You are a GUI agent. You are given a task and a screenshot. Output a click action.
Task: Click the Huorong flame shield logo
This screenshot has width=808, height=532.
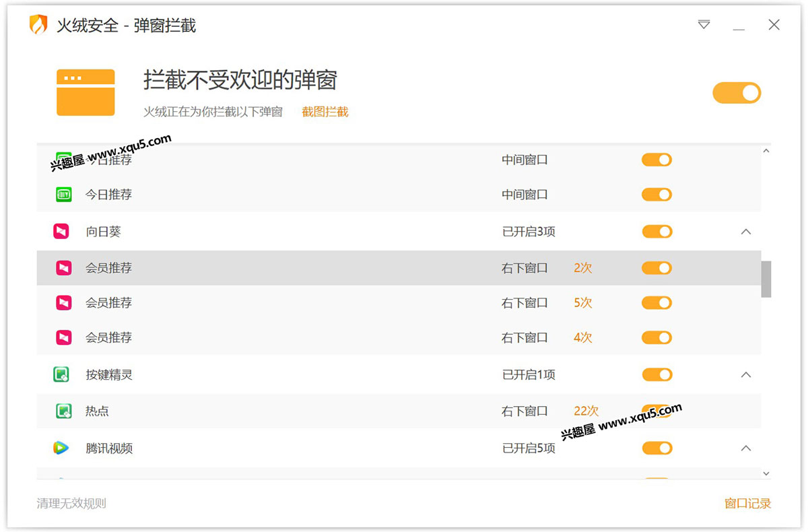38,26
